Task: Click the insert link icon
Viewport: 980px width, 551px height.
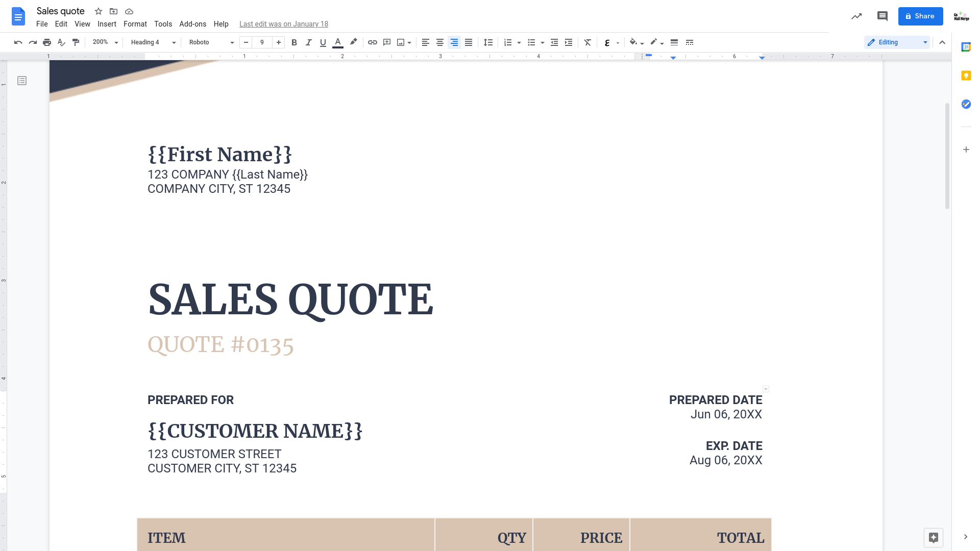Action: 372,42
